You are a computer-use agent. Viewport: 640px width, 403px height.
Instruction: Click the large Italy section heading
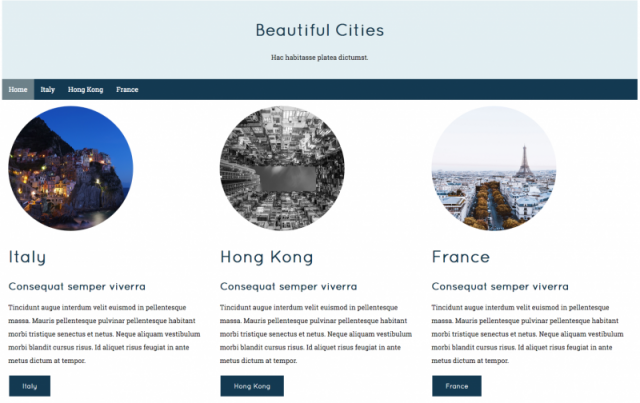[x=27, y=257]
